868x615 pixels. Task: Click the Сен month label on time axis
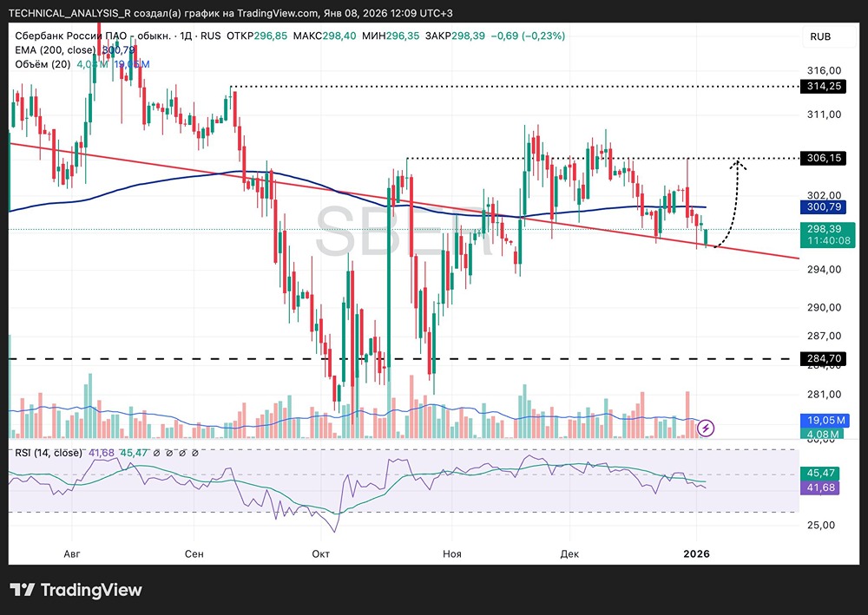(194, 553)
